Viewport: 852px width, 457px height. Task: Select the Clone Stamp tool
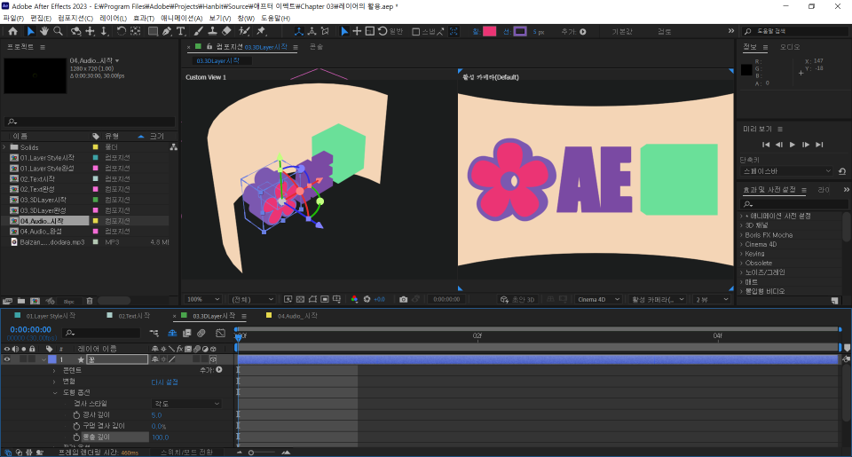212,32
